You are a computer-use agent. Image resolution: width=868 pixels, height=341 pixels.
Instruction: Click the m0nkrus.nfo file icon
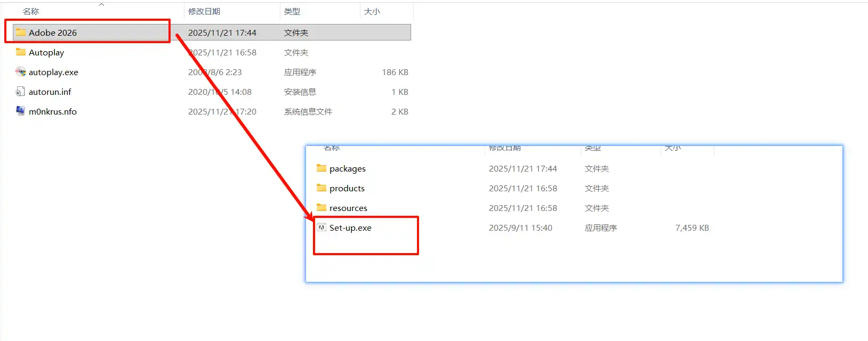[x=21, y=111]
